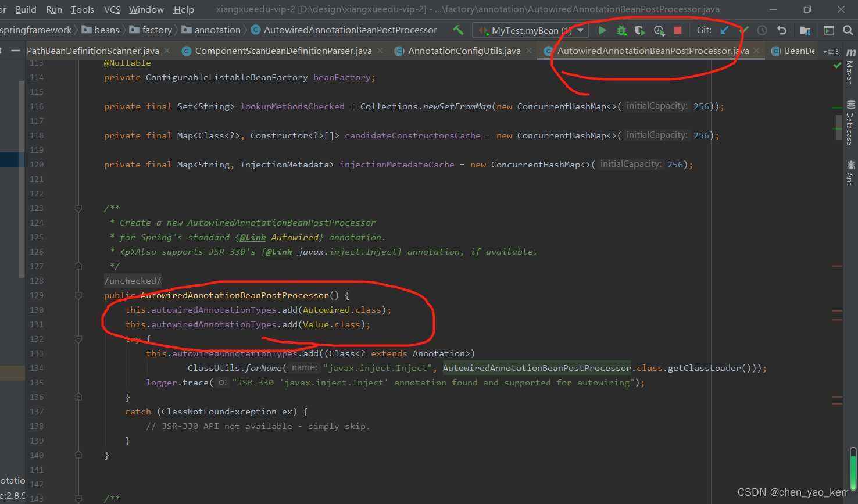Open Project Structure folder icon
The height and width of the screenshot is (504, 858).
tap(805, 30)
